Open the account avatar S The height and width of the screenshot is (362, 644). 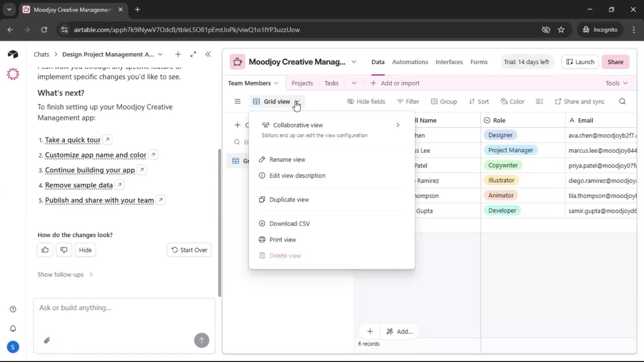pos(13,347)
